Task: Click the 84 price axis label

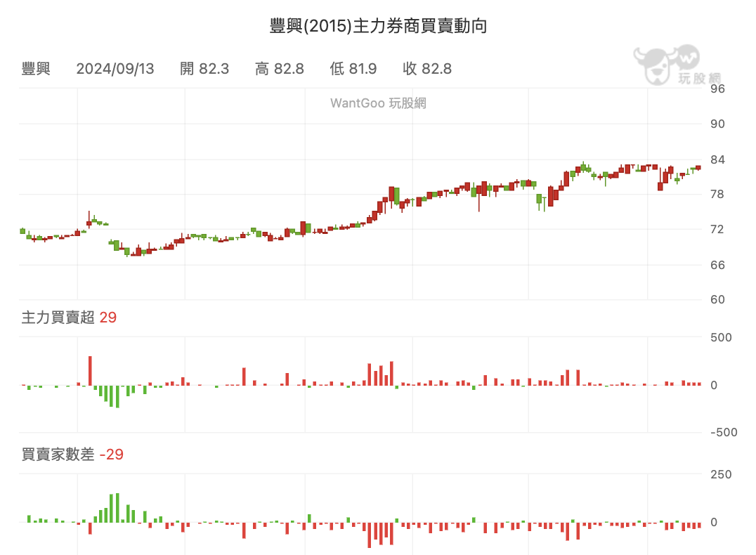Action: click(717, 159)
